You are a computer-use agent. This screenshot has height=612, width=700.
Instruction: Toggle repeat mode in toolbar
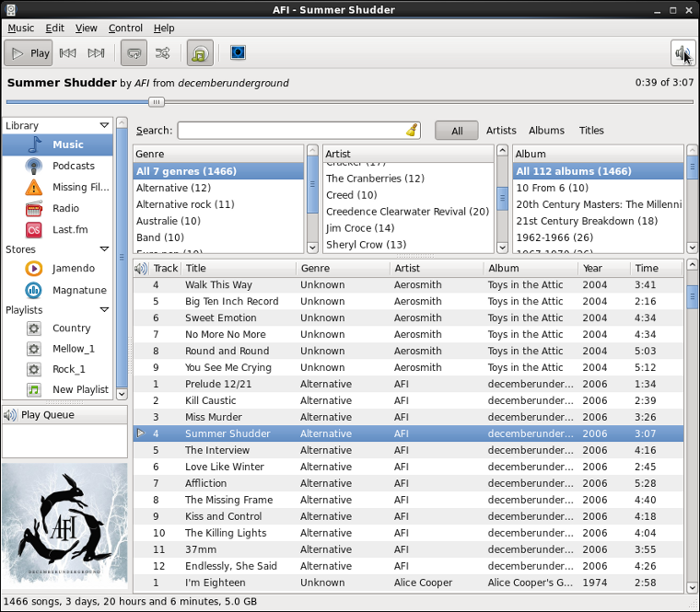tap(134, 53)
